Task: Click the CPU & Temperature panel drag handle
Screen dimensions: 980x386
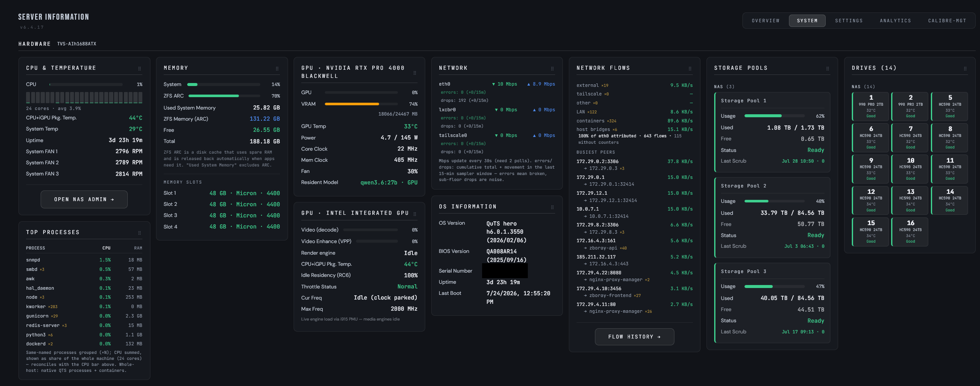Action: click(139, 69)
